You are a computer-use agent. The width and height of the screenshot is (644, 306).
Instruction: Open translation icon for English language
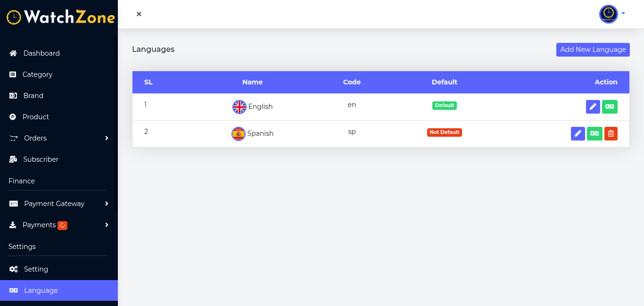click(x=610, y=107)
